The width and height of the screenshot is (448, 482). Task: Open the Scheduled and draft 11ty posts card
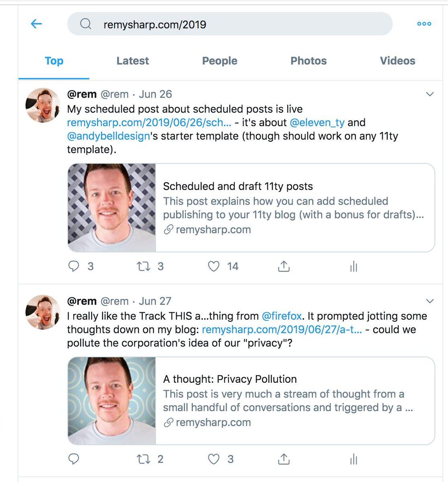coord(251,208)
